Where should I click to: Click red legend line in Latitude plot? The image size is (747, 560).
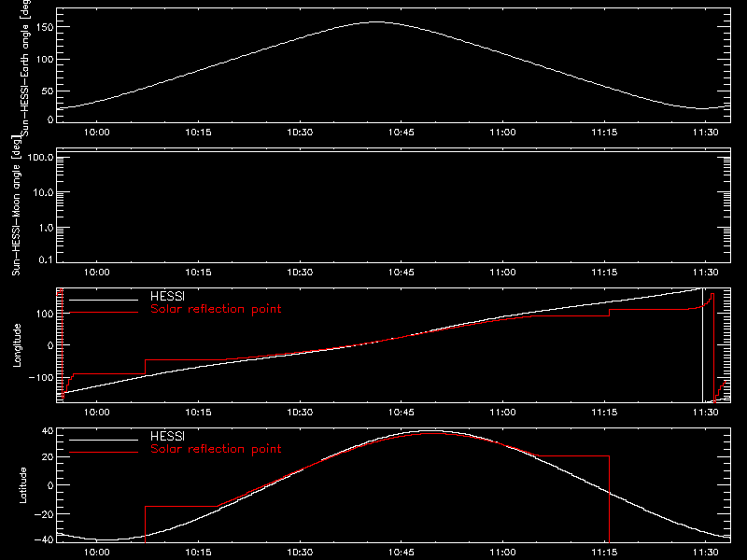click(x=104, y=452)
